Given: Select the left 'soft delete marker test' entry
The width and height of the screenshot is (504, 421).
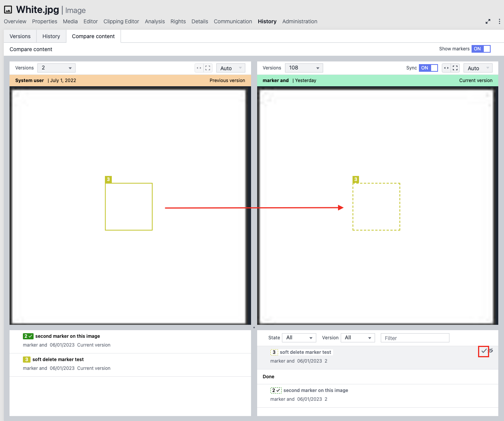Looking at the screenshot, I should click(x=58, y=360).
